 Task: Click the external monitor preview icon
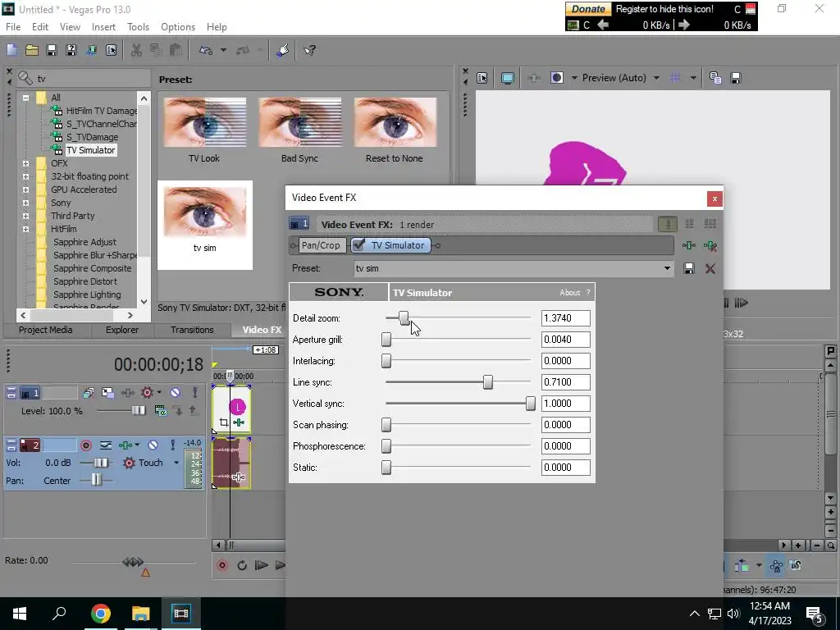[x=507, y=78]
